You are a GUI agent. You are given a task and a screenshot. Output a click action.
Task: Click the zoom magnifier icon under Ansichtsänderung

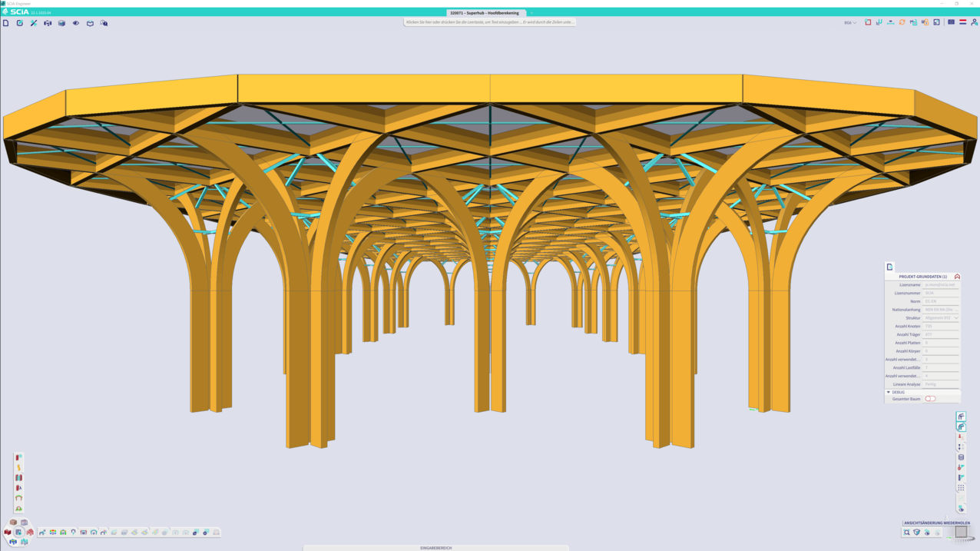click(x=907, y=532)
